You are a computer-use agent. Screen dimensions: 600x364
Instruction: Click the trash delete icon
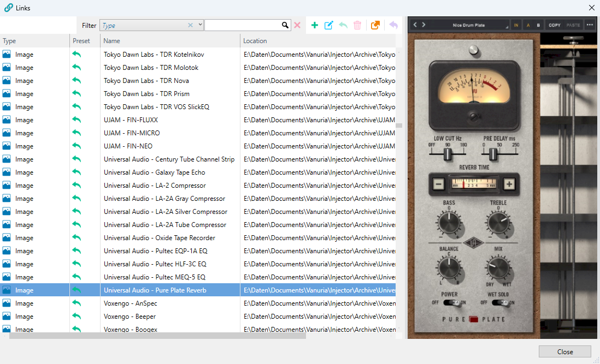357,25
